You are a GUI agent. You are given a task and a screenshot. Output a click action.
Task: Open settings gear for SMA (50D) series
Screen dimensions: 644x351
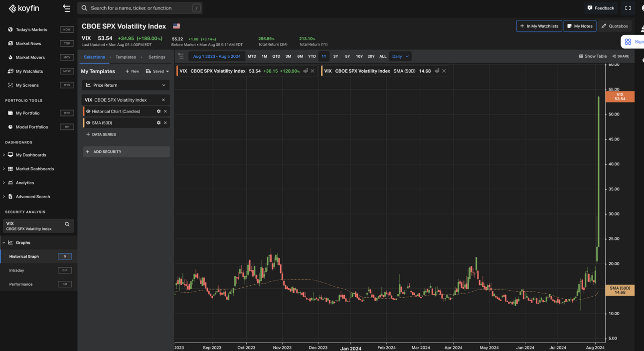(159, 123)
